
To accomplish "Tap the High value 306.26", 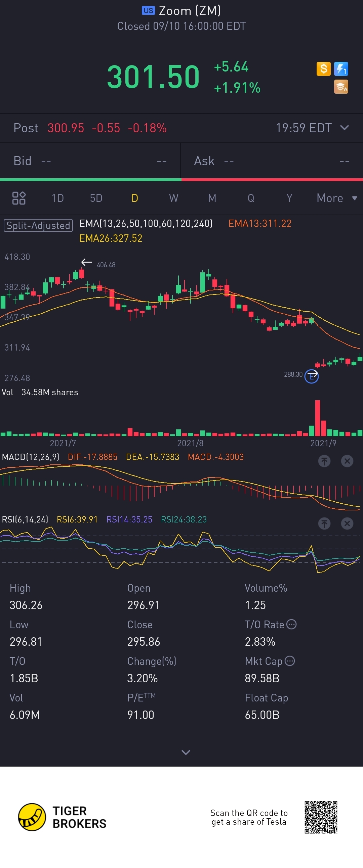I will pyautogui.click(x=26, y=605).
